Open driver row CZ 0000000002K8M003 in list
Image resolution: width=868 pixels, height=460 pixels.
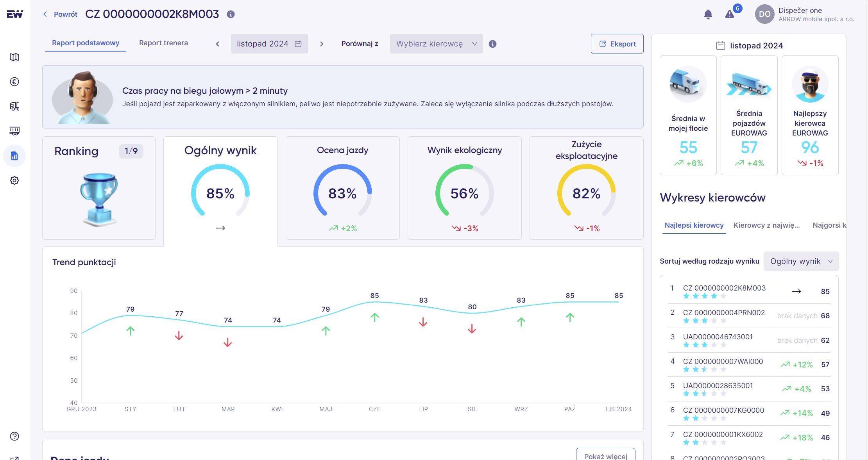click(x=749, y=291)
